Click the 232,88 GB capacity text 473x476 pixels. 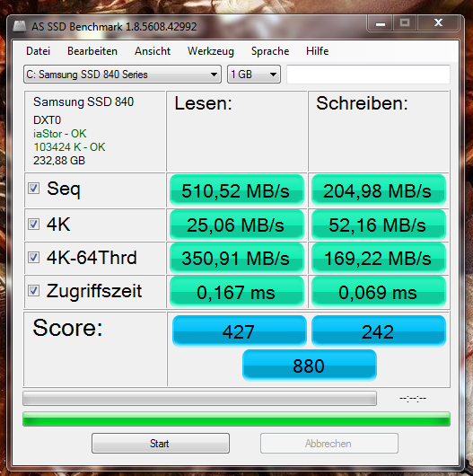pos(59,160)
